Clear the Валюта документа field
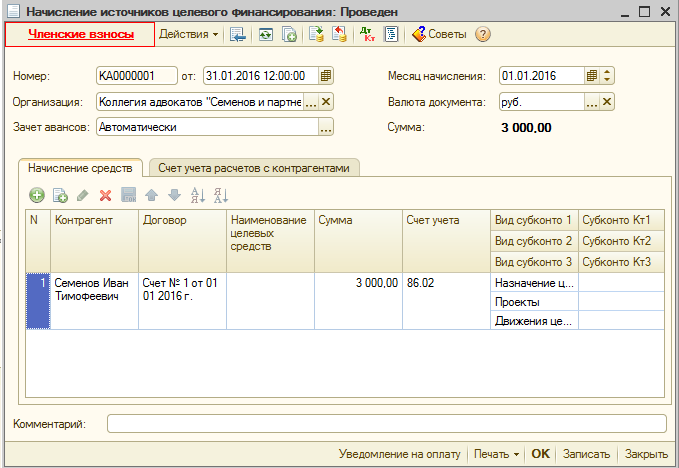The width and height of the screenshot is (679, 468). coord(607,102)
